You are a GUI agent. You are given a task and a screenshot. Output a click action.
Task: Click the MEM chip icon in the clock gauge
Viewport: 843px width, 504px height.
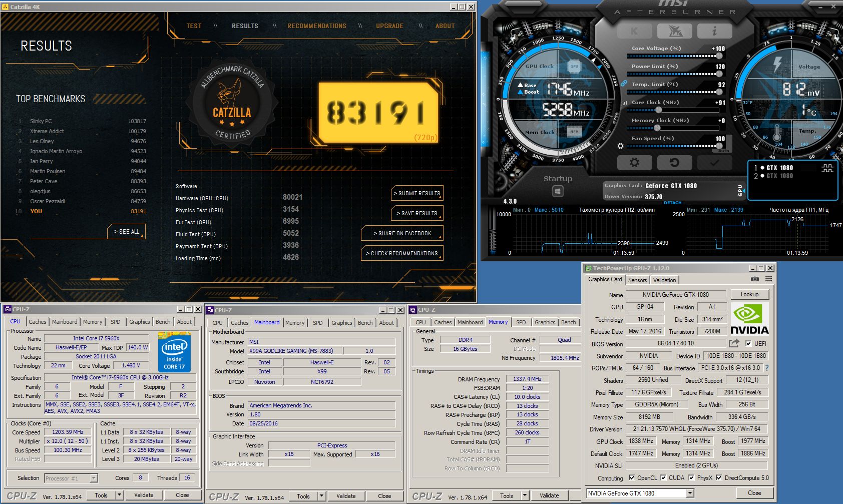pos(574,132)
